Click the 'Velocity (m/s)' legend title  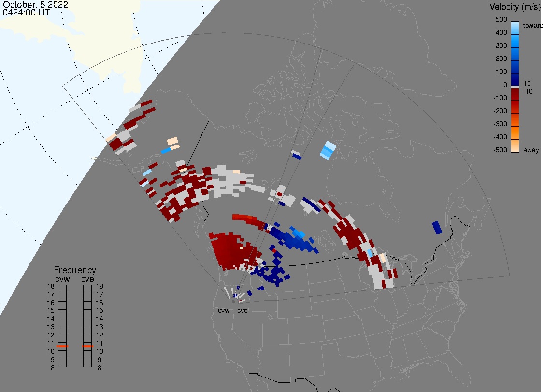click(x=514, y=7)
